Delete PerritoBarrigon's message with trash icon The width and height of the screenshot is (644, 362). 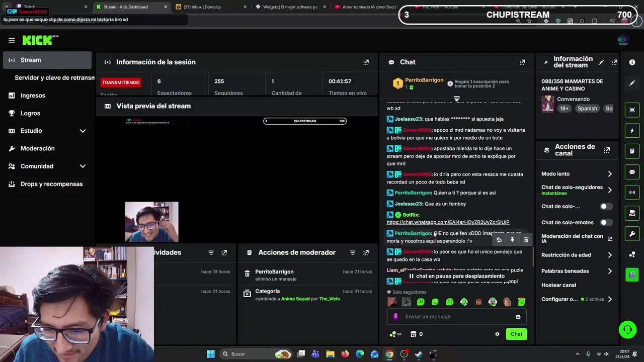tap(526, 240)
